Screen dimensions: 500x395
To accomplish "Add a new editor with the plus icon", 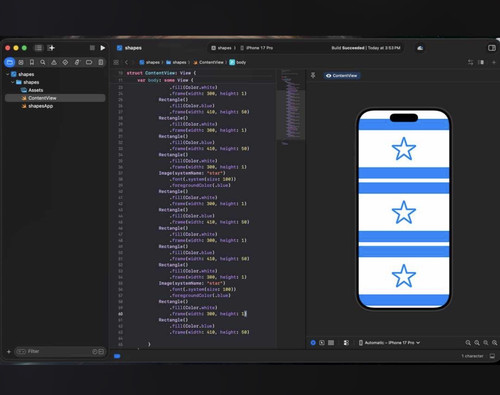I will tap(494, 62).
